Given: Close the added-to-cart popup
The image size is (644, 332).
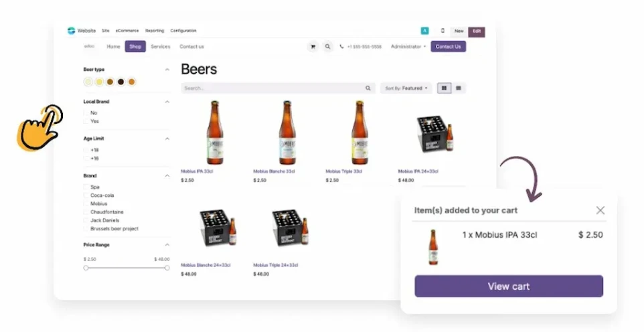Looking at the screenshot, I should coord(600,210).
